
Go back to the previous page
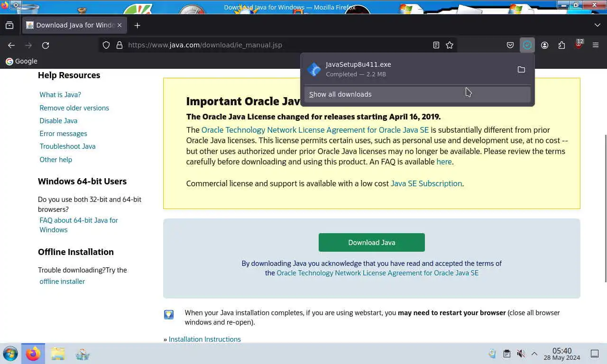(11, 45)
